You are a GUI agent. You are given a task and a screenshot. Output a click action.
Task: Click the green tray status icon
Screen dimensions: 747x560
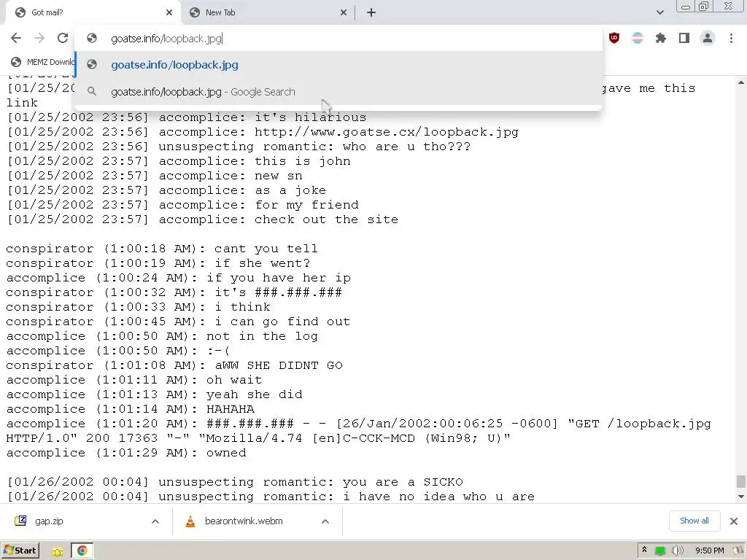click(659, 551)
